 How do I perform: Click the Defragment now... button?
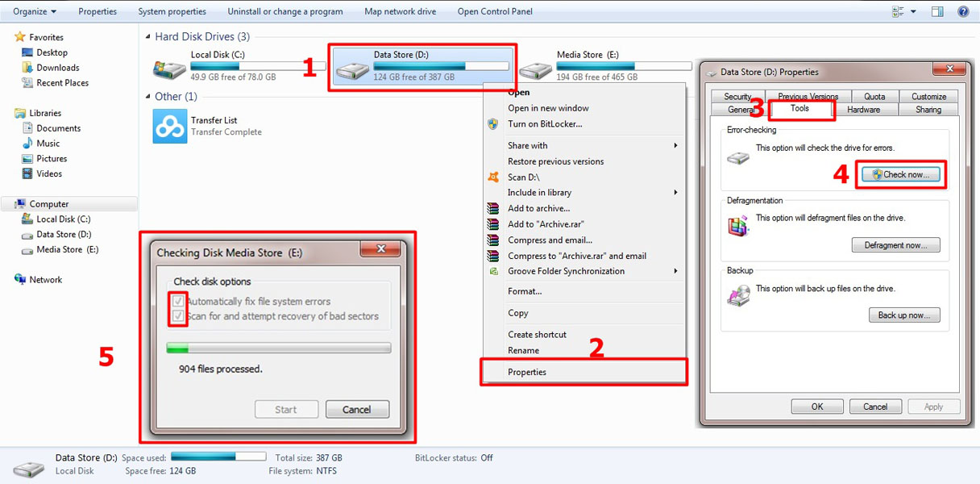[x=895, y=245]
